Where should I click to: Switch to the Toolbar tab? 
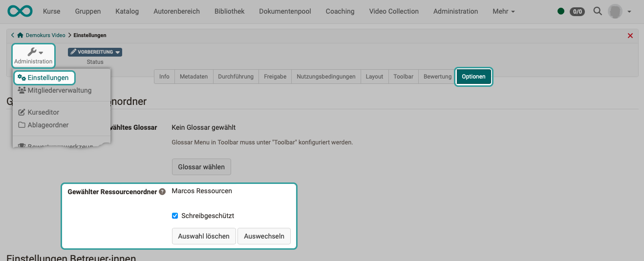(404, 77)
